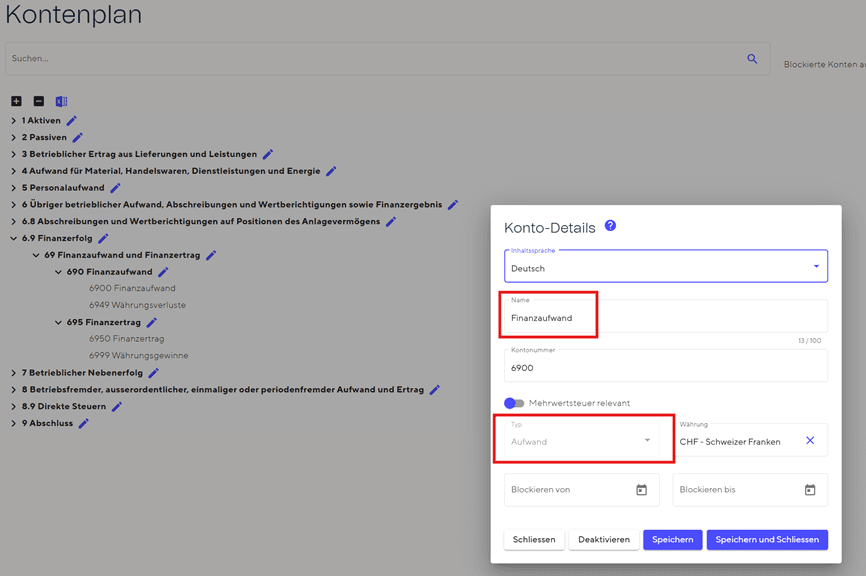The height and width of the screenshot is (576, 866).
Task: Collapse the 6.9 Finanzerfolg node
Action: (x=14, y=239)
